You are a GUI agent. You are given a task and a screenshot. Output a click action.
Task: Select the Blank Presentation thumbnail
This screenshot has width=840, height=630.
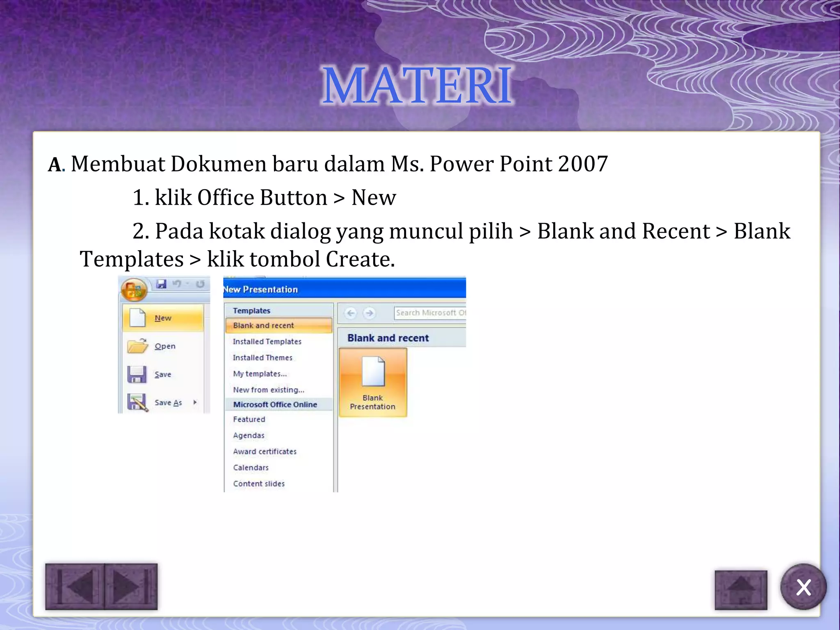click(373, 383)
